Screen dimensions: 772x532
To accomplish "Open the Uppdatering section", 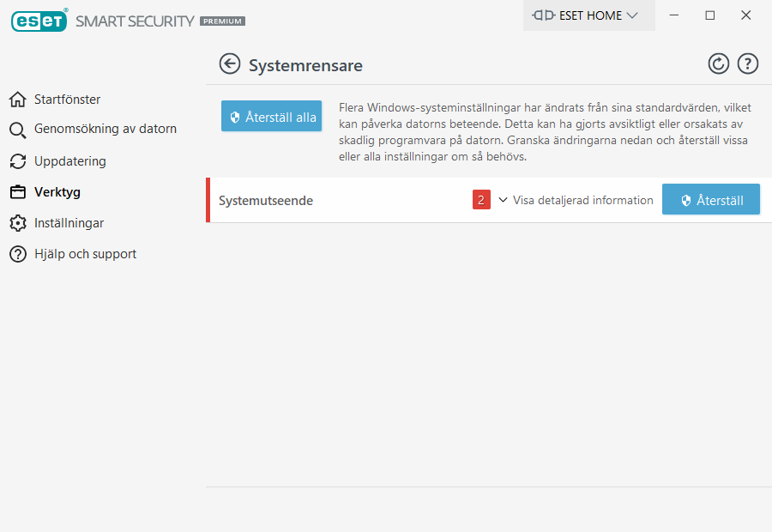I will coord(70,161).
